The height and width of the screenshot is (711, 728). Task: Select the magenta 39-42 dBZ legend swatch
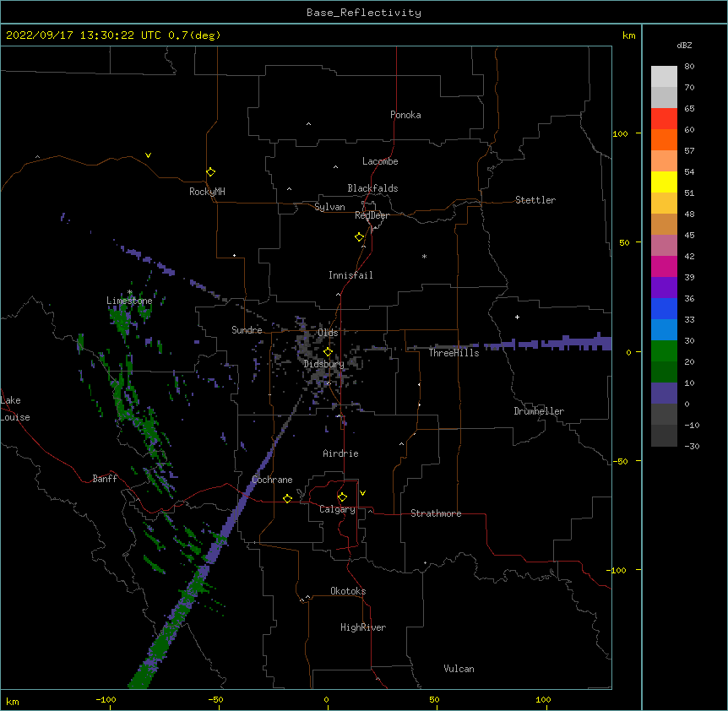pos(664,266)
